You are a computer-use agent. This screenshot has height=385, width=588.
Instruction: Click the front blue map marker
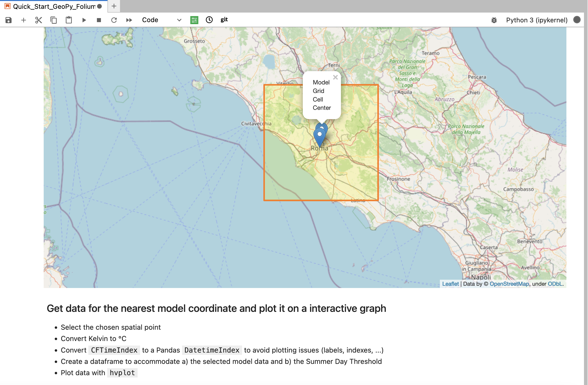coord(319,137)
